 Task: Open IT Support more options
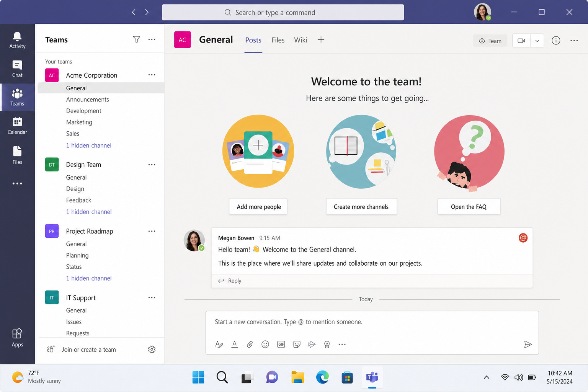[152, 298]
